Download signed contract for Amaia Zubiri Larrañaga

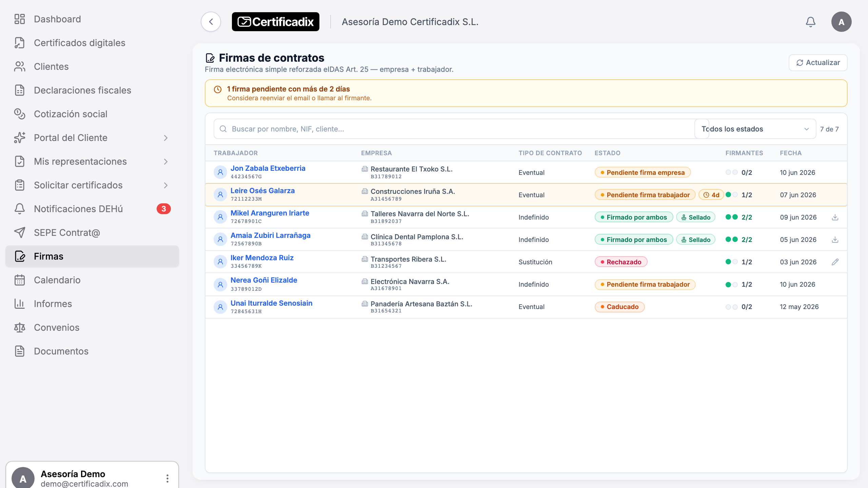(x=835, y=240)
